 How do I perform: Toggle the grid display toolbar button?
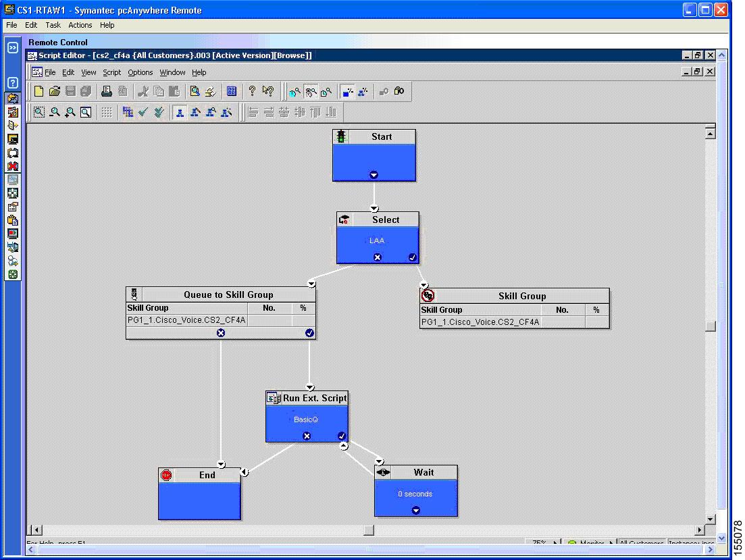click(x=107, y=112)
